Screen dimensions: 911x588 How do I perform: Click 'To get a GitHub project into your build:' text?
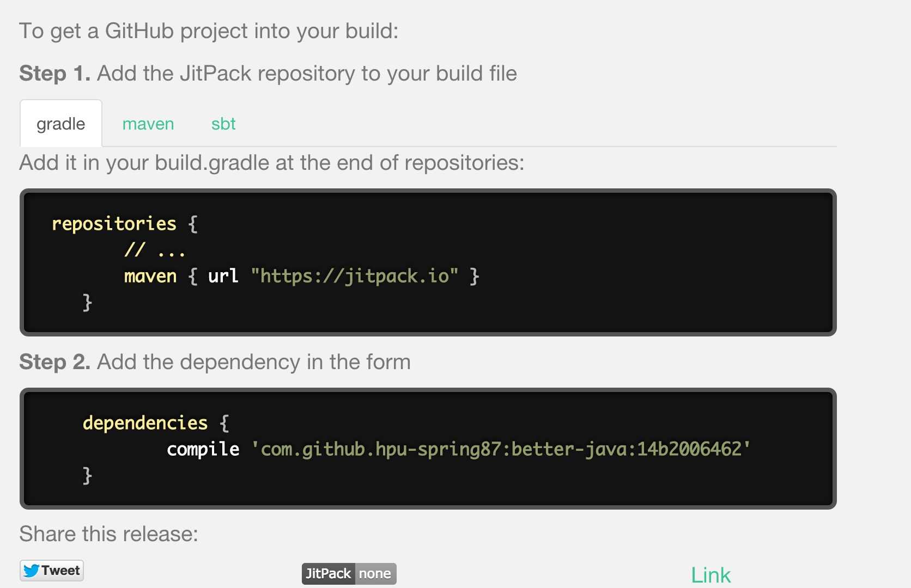tap(209, 31)
